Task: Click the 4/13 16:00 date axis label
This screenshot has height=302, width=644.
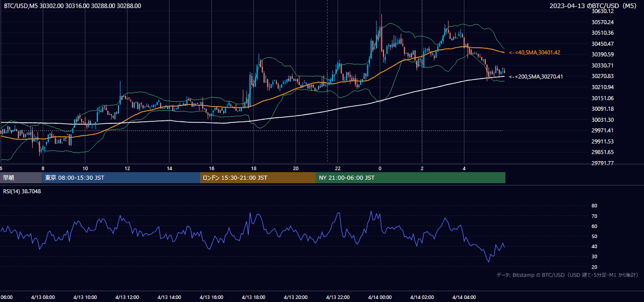Action: 212,297
